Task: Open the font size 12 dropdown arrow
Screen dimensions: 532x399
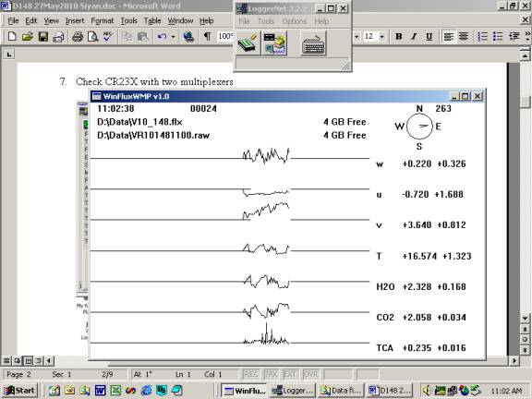Action: [382, 36]
